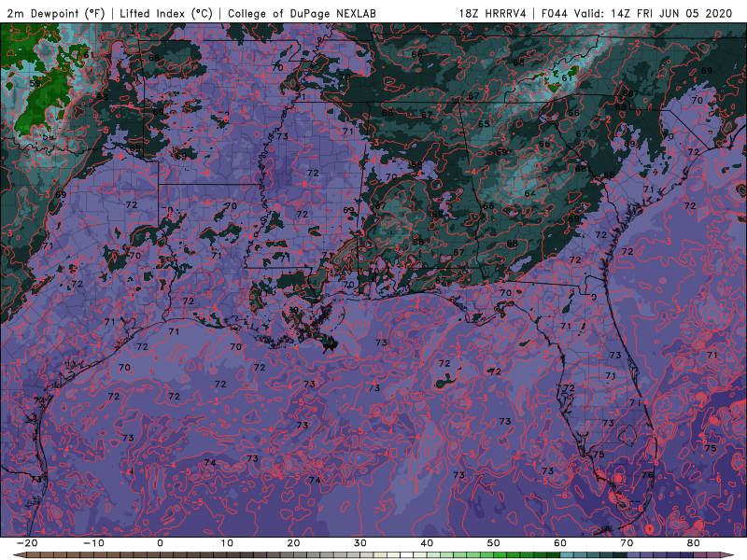Click the '60' tick label on the color scale
747x560 pixels.
click(560, 543)
